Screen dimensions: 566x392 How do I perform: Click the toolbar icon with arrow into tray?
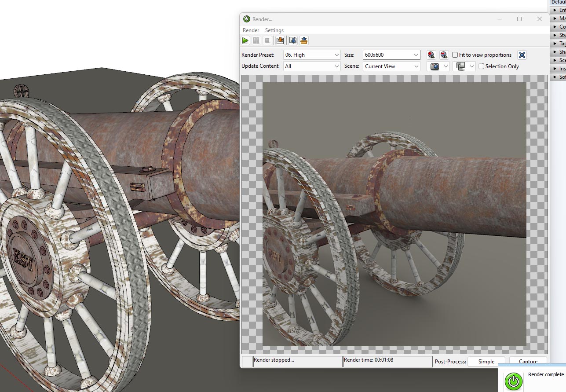pos(304,40)
